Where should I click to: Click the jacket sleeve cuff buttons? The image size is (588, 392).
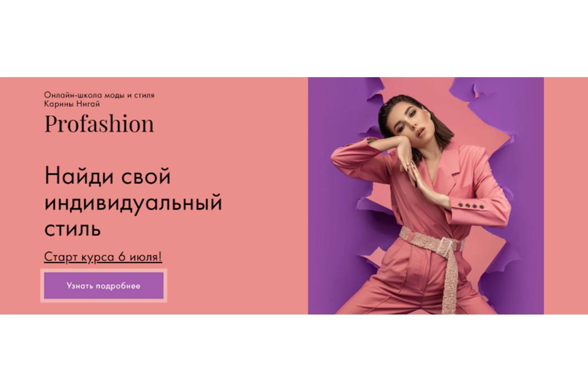click(471, 206)
